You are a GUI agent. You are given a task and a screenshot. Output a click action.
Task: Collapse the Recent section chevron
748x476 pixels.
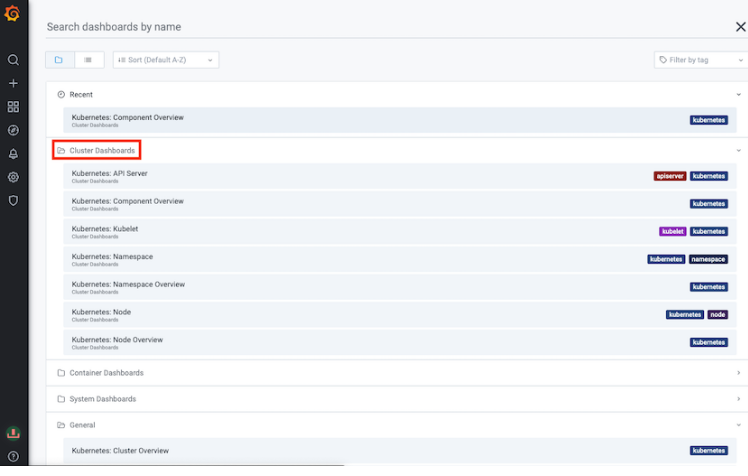coord(738,94)
